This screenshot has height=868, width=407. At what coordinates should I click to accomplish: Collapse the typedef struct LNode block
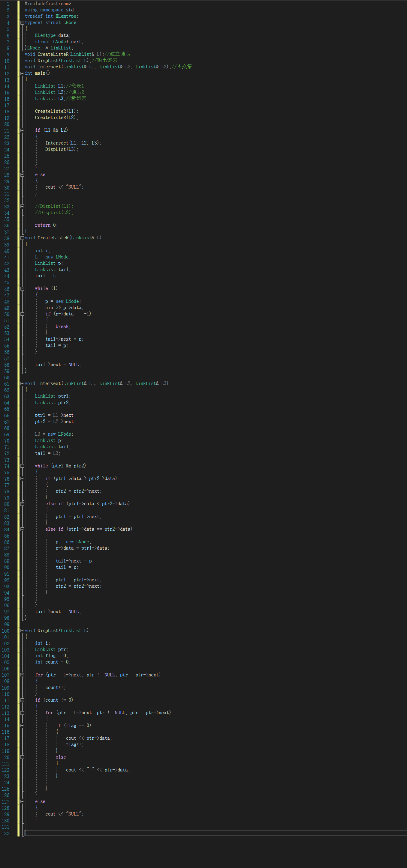pos(22,22)
